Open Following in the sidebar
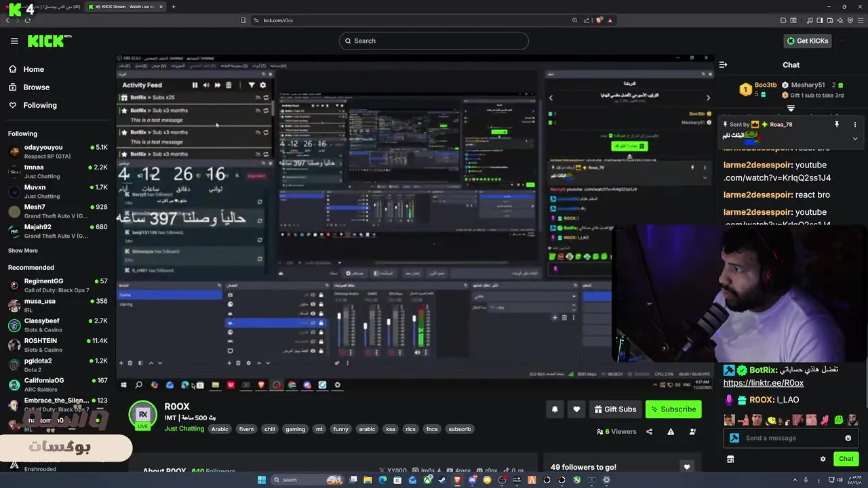The height and width of the screenshot is (488, 868). pyautogui.click(x=39, y=105)
